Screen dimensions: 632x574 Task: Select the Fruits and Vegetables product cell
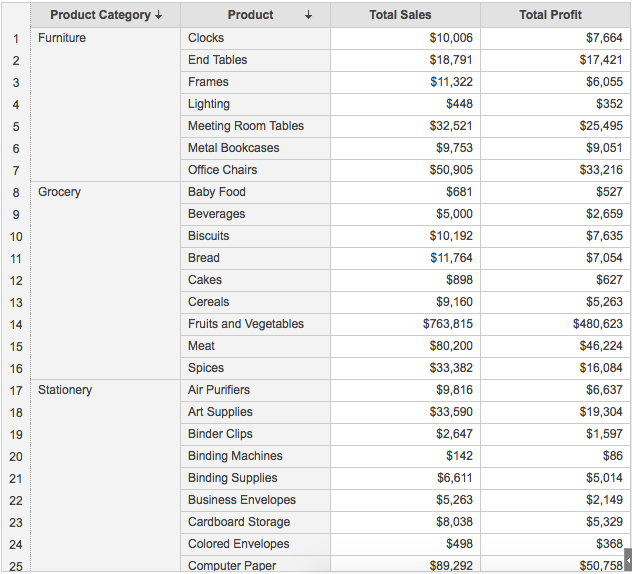[246, 324]
